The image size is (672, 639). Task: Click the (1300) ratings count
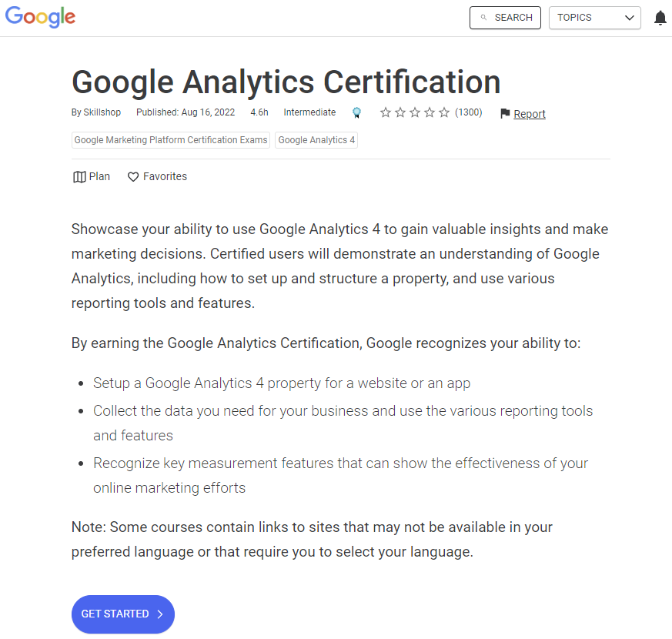(x=468, y=112)
